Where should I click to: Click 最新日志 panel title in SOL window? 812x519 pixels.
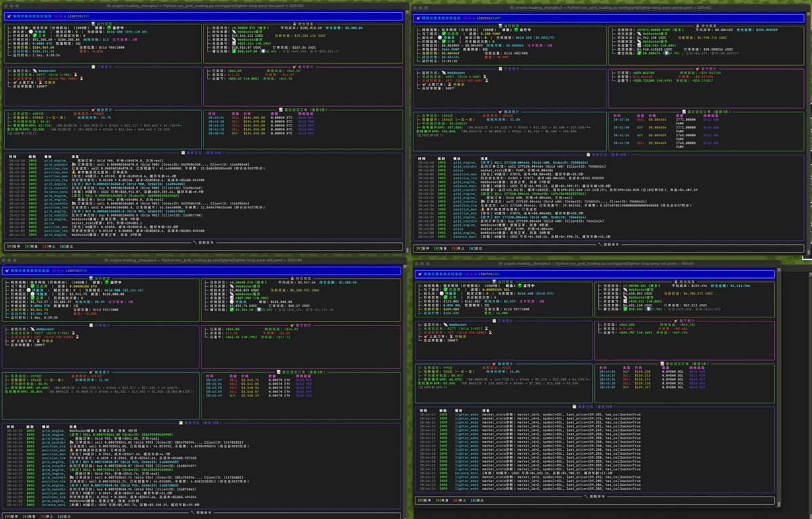tap(594, 407)
